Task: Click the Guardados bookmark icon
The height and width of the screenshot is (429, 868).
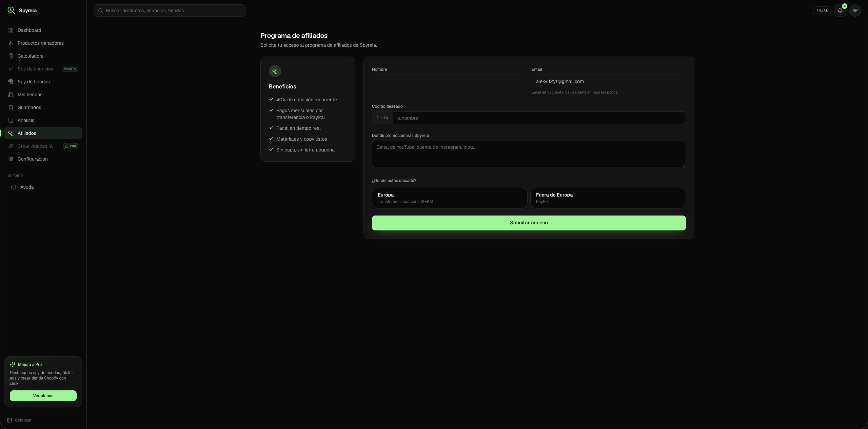Action: pos(11,107)
